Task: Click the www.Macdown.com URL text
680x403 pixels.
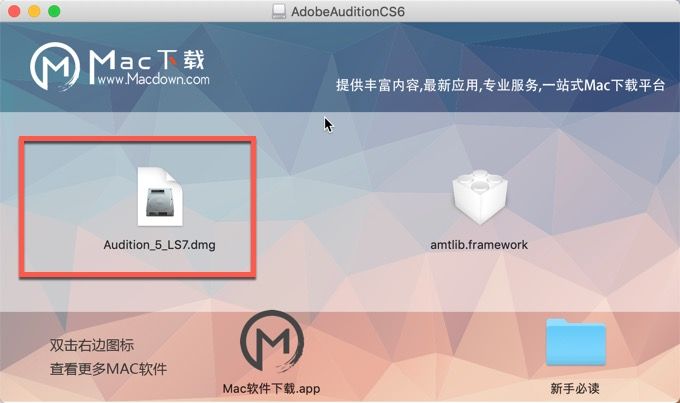Action: pos(154,79)
